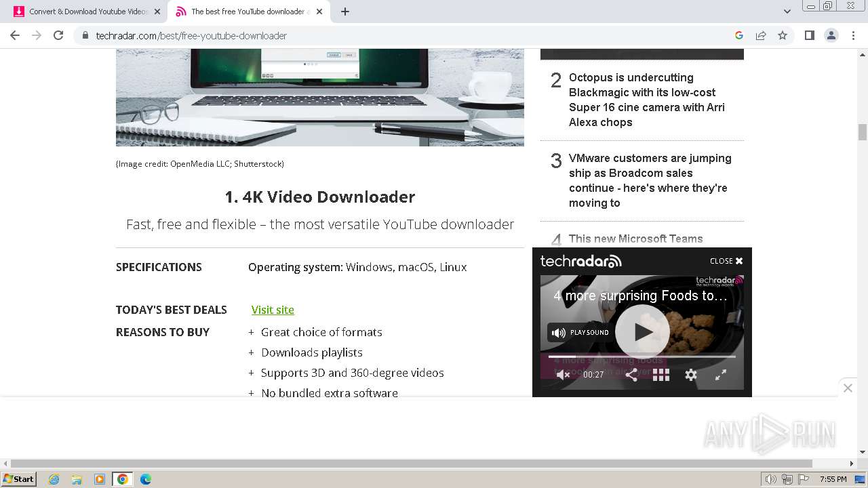This screenshot has height=488, width=868.
Task: Open Action Center flag icon
Action: tap(804, 479)
